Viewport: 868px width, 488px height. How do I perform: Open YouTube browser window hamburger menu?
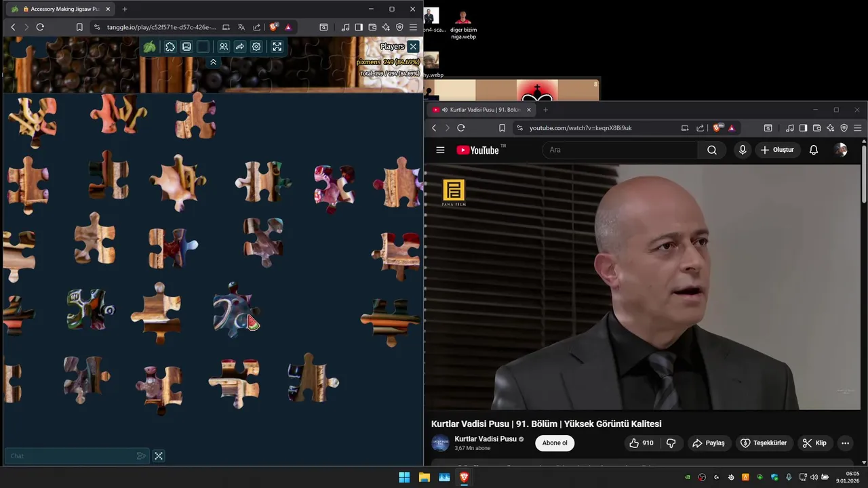[x=858, y=127]
